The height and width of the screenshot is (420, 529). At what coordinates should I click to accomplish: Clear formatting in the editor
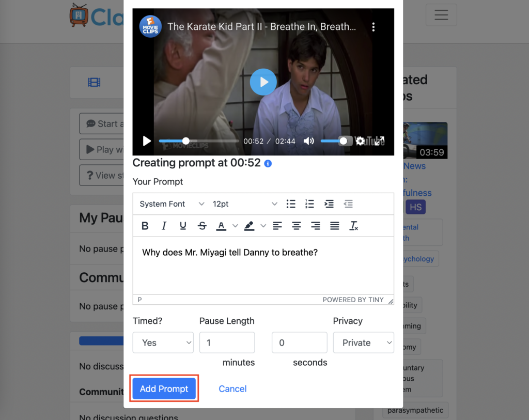click(353, 226)
